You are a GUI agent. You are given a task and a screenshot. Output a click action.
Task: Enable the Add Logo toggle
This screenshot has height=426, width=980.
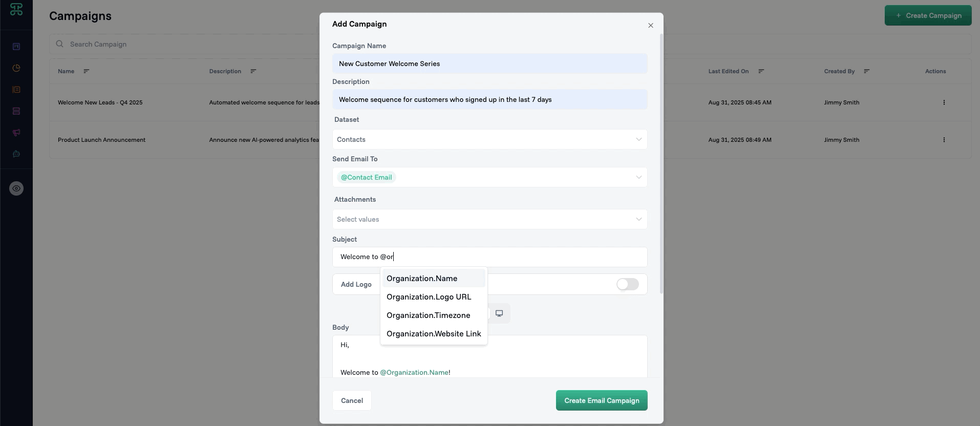[627, 284]
